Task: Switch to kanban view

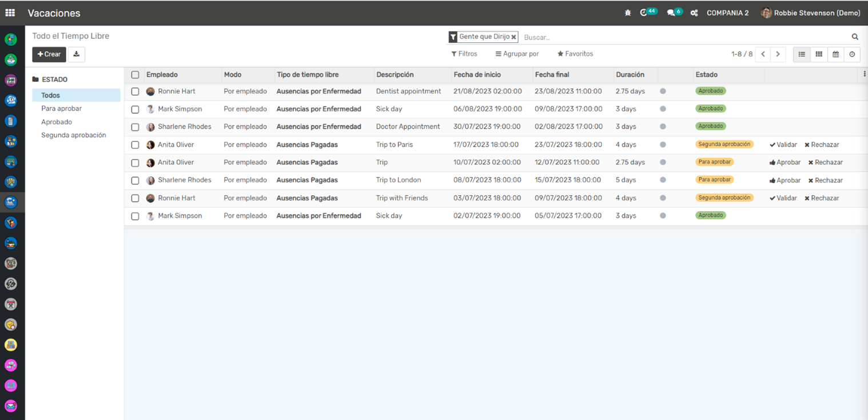Action: [819, 54]
